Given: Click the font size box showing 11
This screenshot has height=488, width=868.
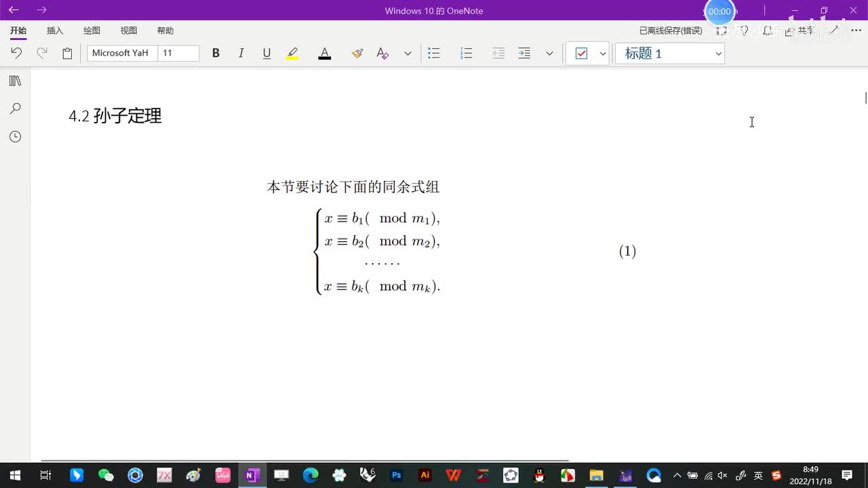Looking at the screenshot, I should (178, 53).
